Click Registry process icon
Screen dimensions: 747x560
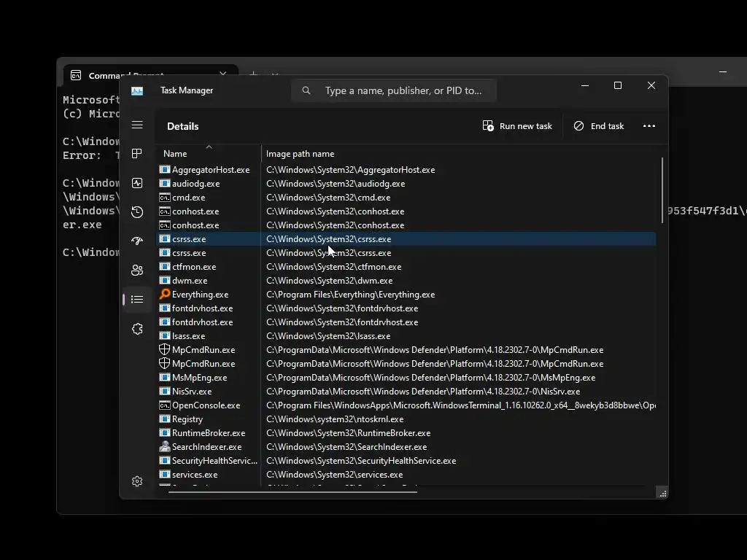(x=164, y=419)
